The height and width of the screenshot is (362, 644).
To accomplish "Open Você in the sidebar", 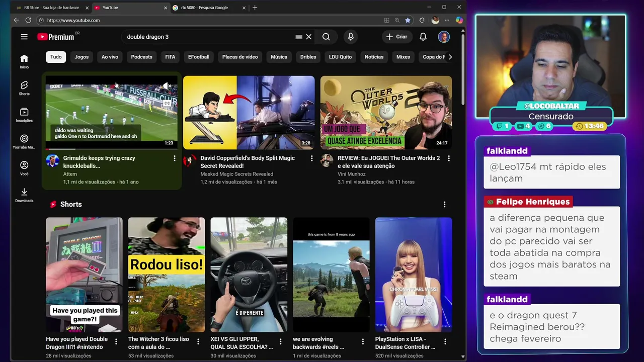I will click(x=24, y=168).
